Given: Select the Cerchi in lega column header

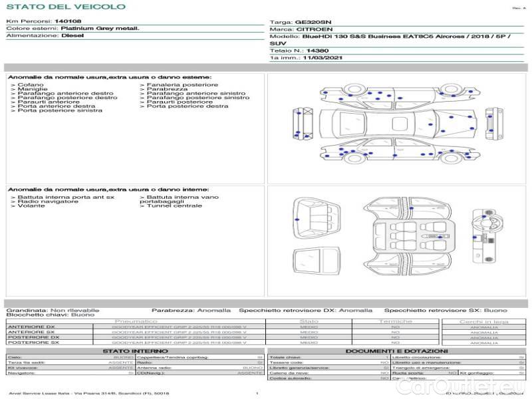Looking at the screenshot, I should tap(483, 321).
